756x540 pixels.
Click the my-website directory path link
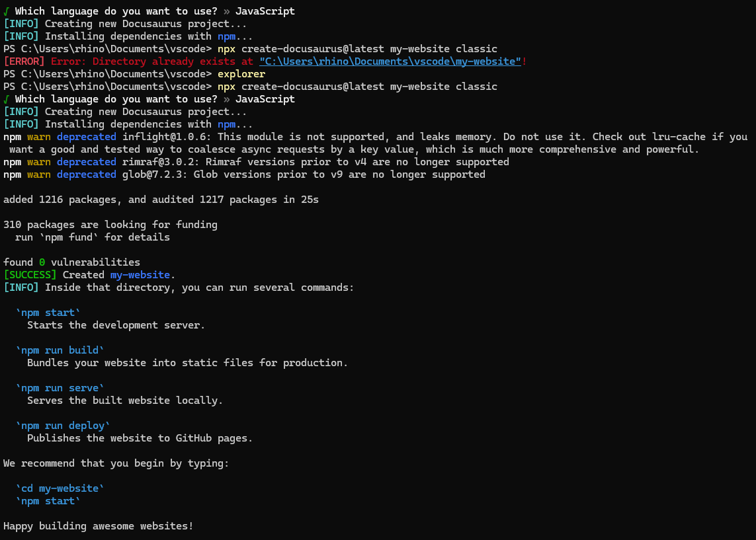(x=390, y=61)
